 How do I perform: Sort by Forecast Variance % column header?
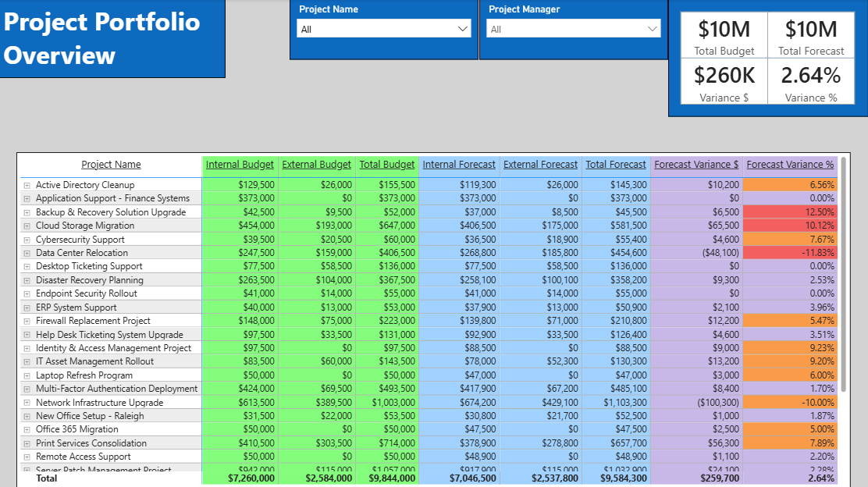[x=790, y=165]
